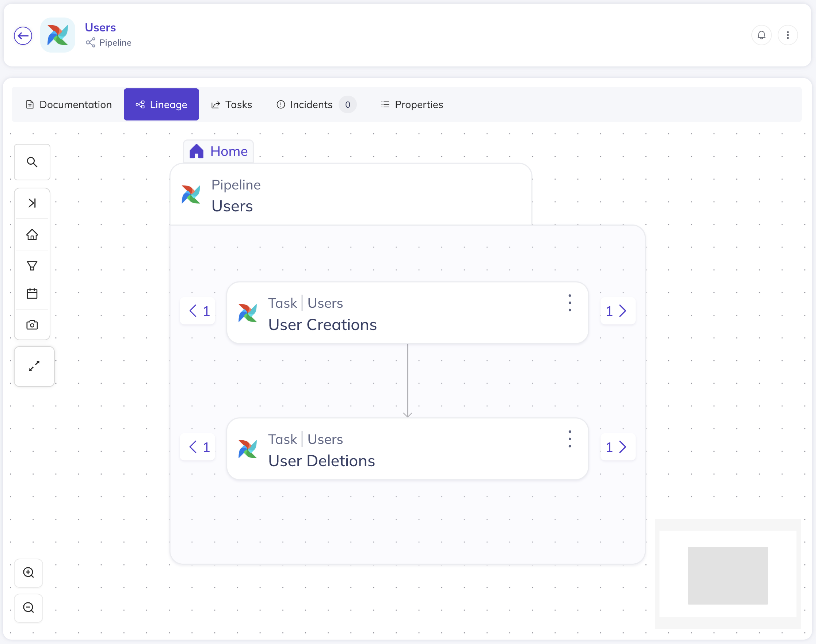Screen dimensions: 816x644
Task: Switch to the Properties tab
Action: (x=412, y=104)
